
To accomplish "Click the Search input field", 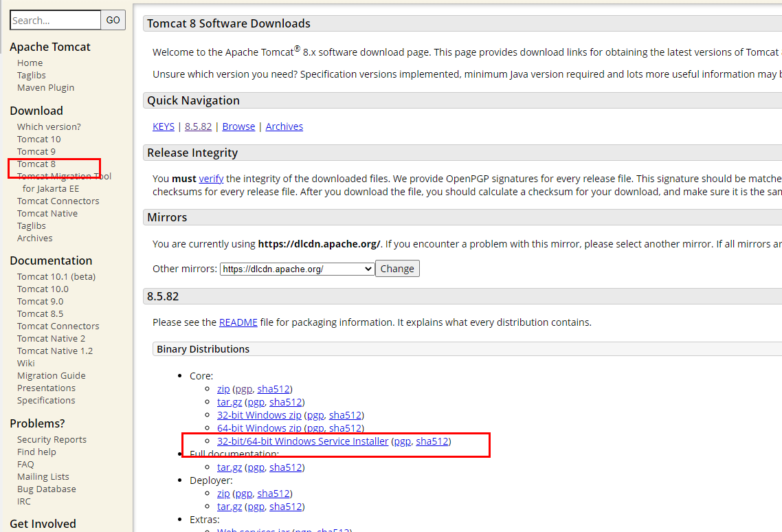I will 56,20.
